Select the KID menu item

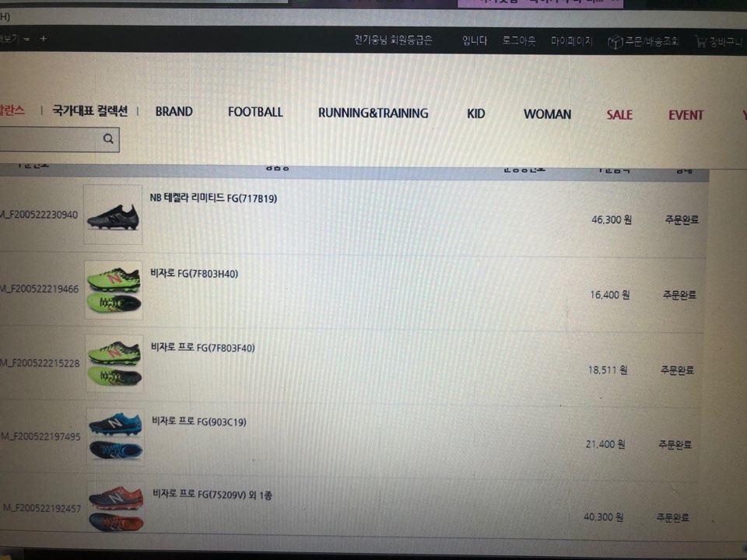(476, 114)
